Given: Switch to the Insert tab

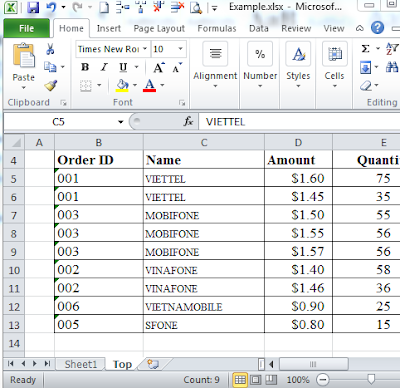Looking at the screenshot, I should pos(109,29).
